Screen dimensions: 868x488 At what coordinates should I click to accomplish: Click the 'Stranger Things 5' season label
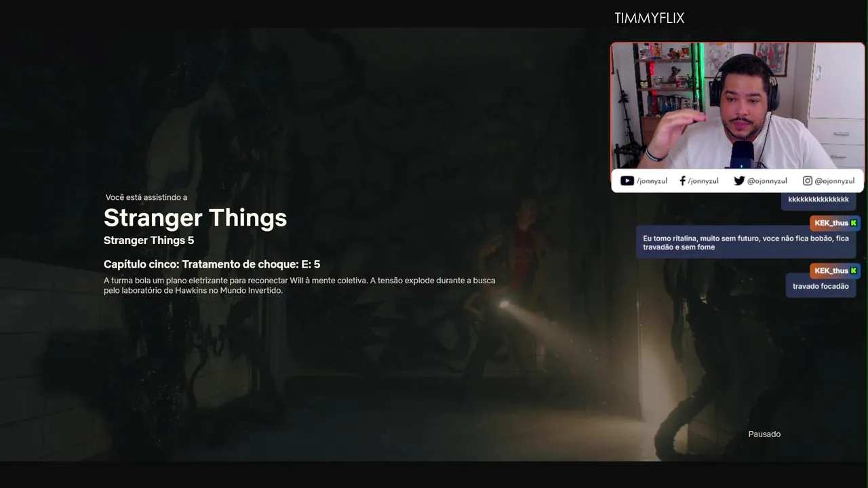149,241
